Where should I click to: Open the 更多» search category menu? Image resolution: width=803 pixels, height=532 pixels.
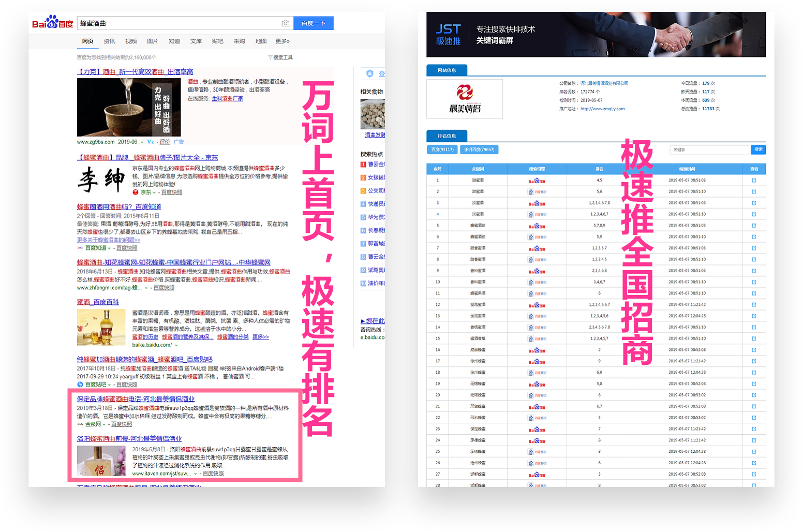[282, 41]
